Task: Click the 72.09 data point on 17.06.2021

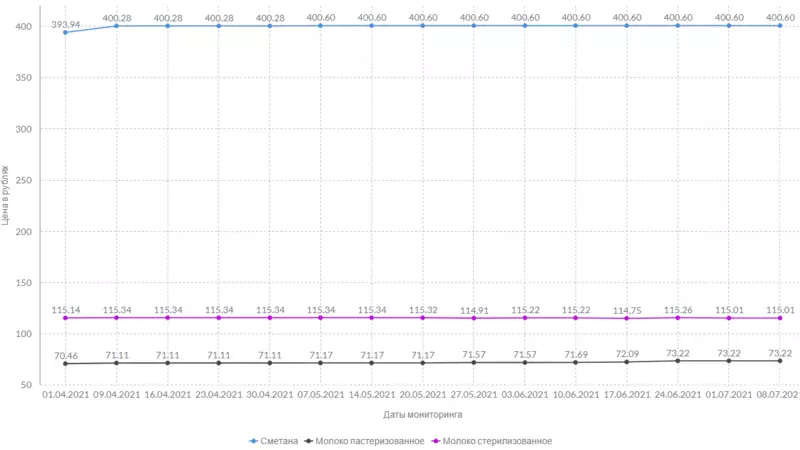Action: point(627,362)
